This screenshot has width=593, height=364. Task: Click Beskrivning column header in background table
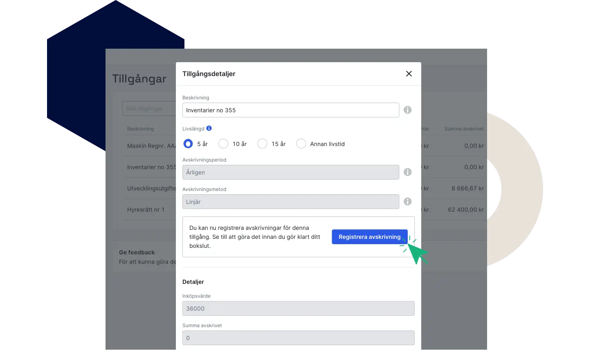(141, 129)
